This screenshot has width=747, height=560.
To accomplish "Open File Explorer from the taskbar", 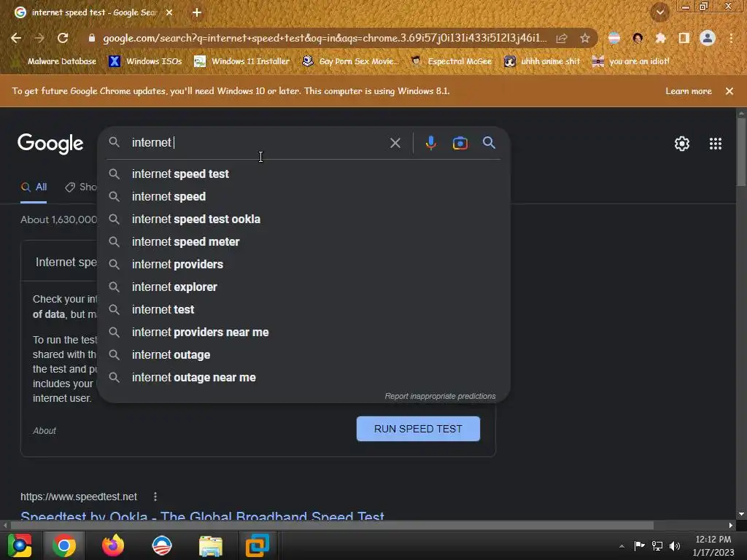I will pos(210,545).
